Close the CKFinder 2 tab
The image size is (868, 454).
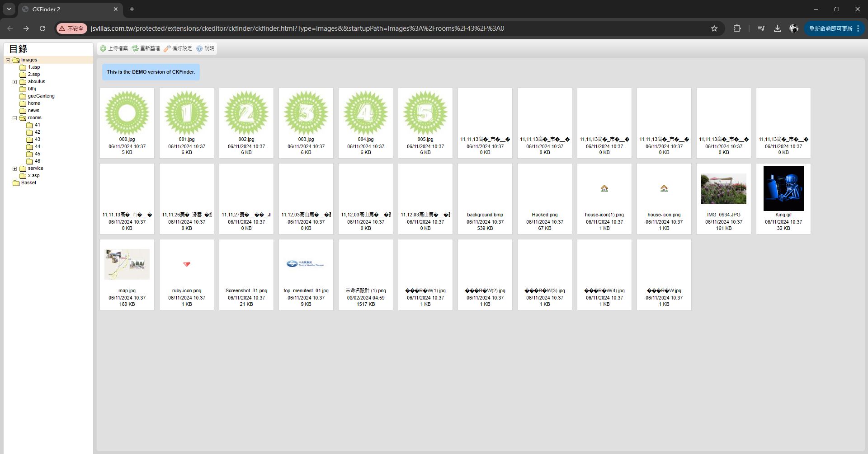[116, 9]
